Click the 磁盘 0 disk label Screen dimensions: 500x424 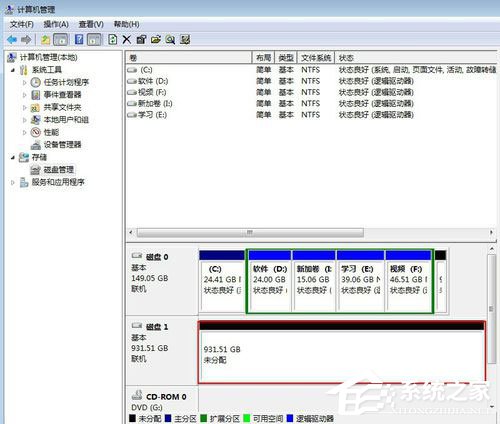pos(157,257)
